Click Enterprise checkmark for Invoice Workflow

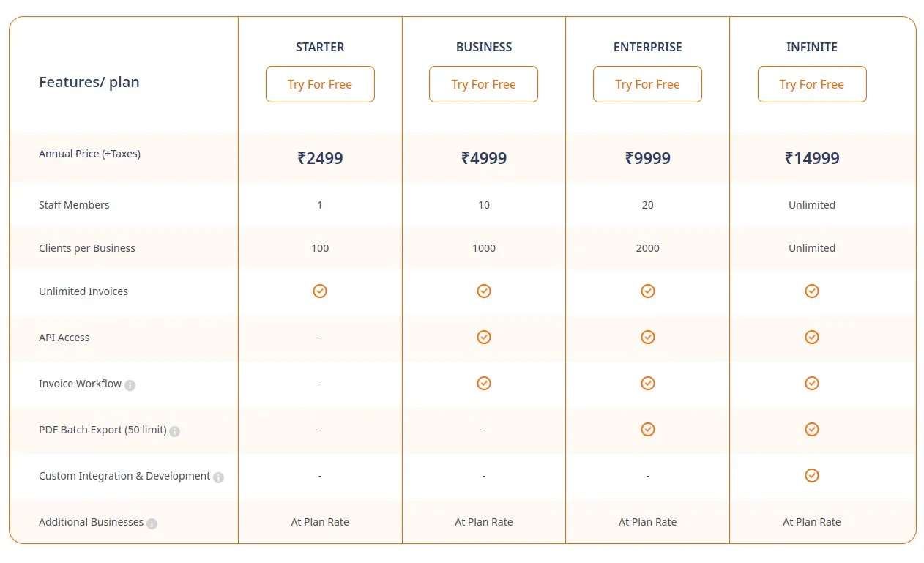click(648, 383)
